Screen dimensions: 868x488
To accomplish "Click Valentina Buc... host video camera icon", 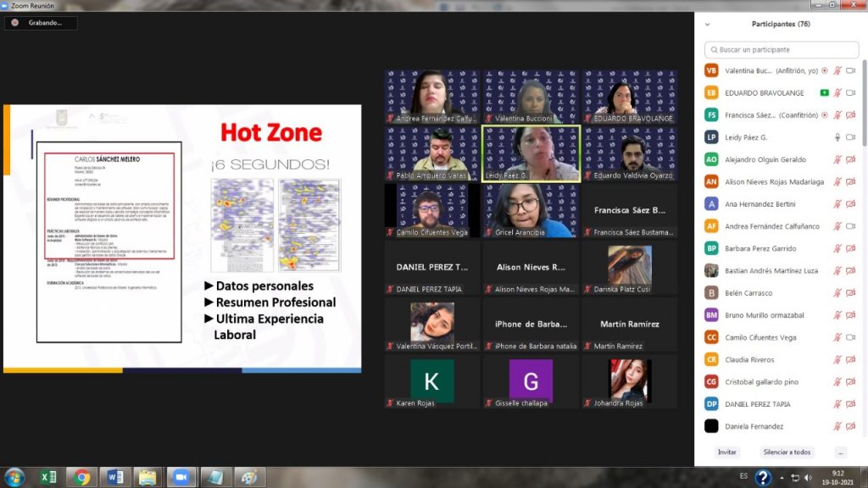I will 850,70.
